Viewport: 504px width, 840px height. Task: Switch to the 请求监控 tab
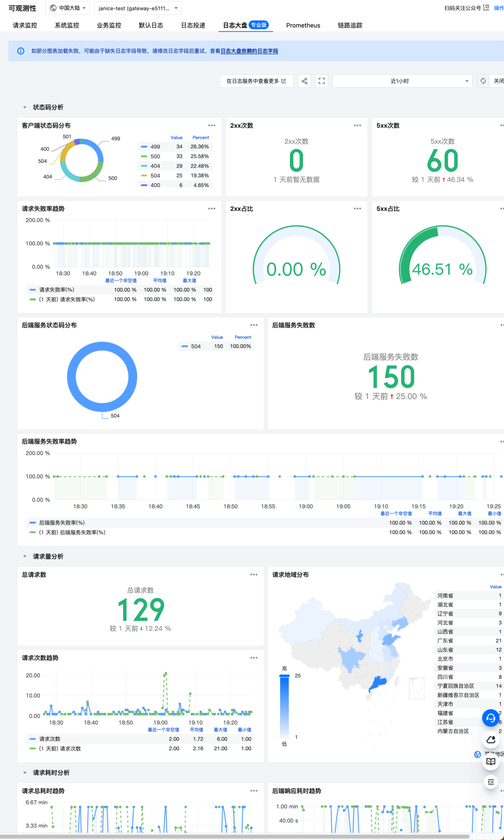point(25,25)
